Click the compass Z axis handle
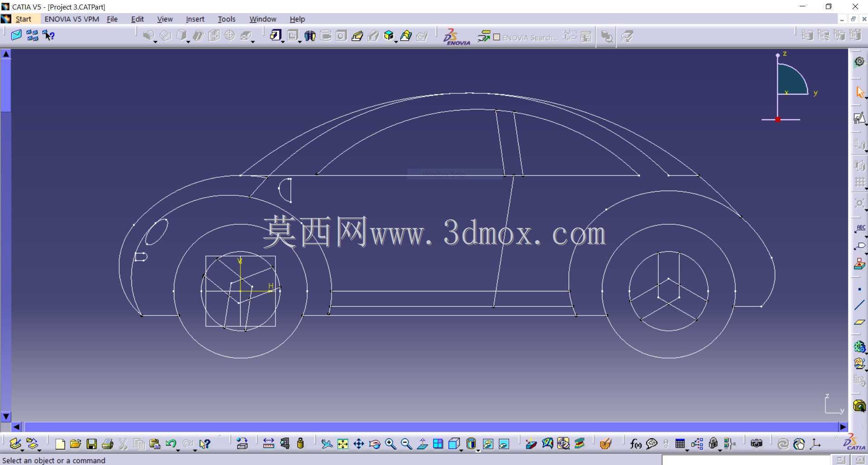The image size is (868, 465). tap(778, 55)
